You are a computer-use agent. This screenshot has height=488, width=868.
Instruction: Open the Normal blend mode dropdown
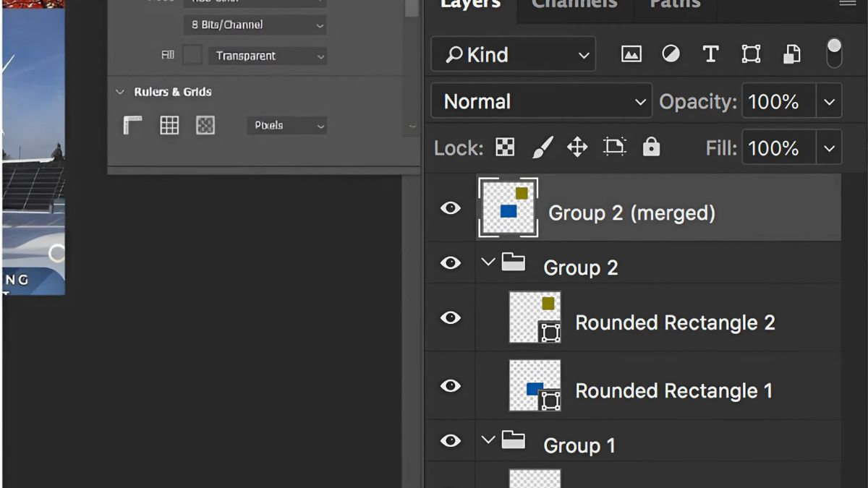[x=542, y=101]
